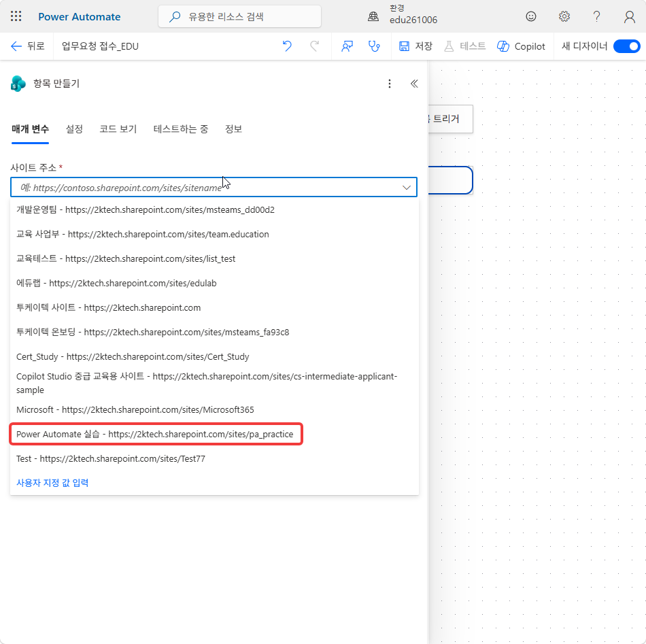
Task: Redo the last change
Action: 314,46
